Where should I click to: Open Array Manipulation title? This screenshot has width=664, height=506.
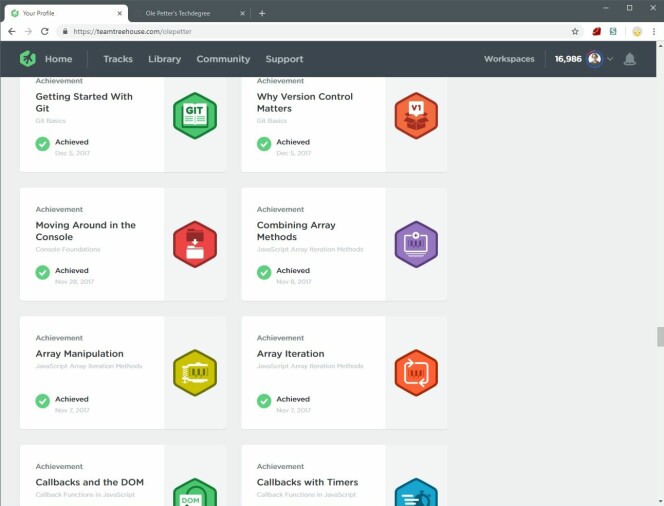pos(80,354)
